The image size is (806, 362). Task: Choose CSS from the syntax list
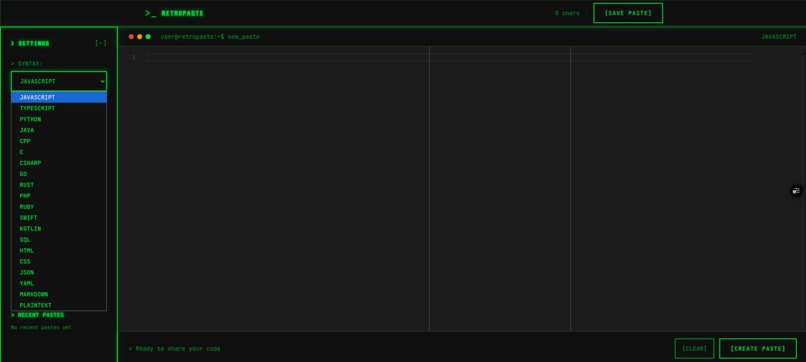coord(59,261)
